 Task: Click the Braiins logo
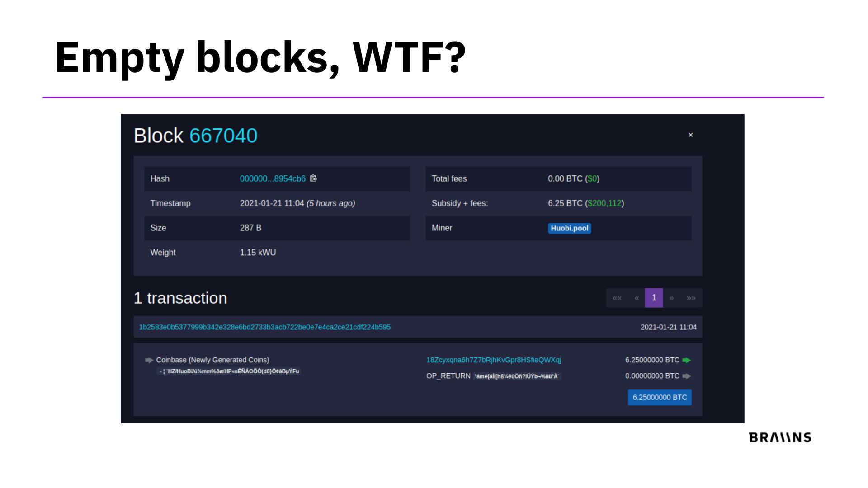click(780, 437)
